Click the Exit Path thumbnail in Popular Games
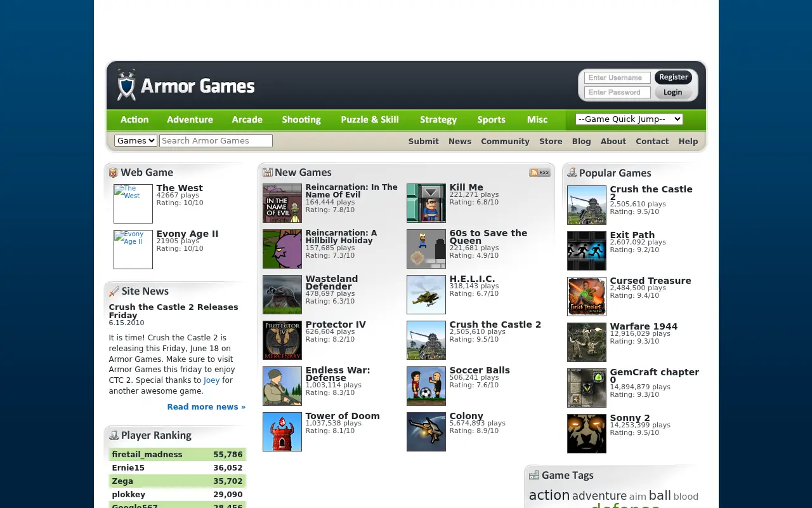This screenshot has width=812, height=508. tap(587, 251)
